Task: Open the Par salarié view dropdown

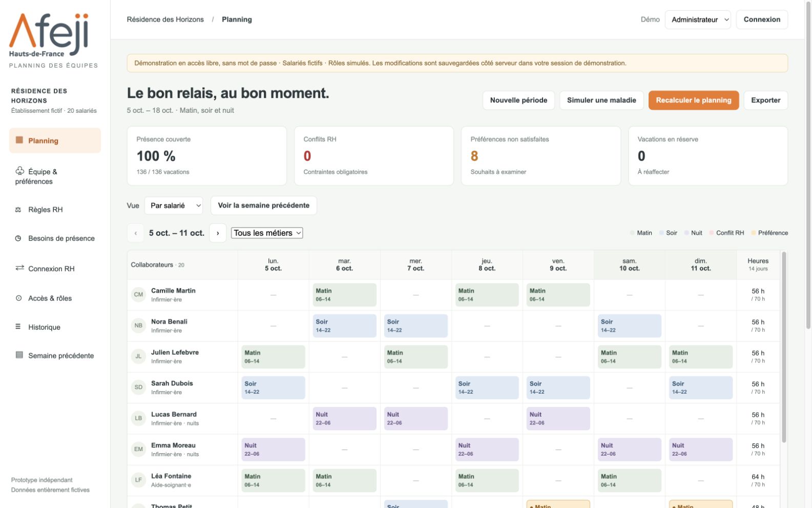Action: click(x=174, y=206)
